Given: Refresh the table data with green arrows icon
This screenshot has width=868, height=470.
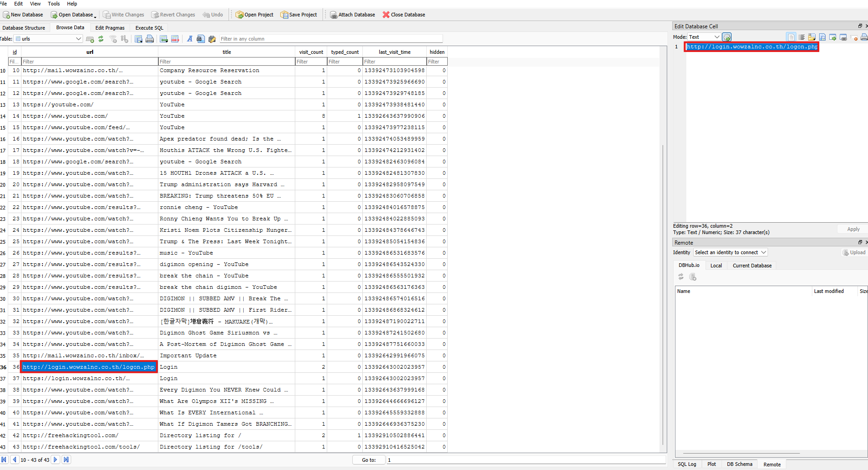Looking at the screenshot, I should coord(101,39).
